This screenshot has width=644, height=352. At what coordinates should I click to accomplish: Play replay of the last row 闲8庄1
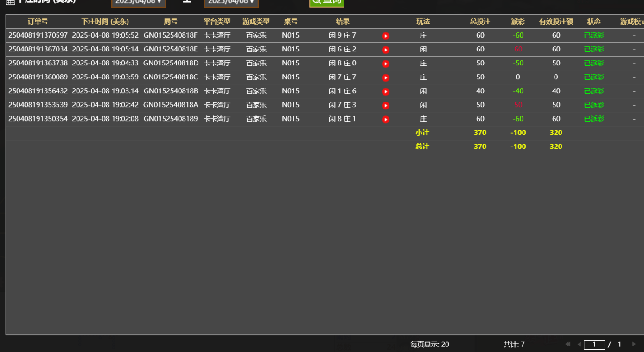(385, 118)
